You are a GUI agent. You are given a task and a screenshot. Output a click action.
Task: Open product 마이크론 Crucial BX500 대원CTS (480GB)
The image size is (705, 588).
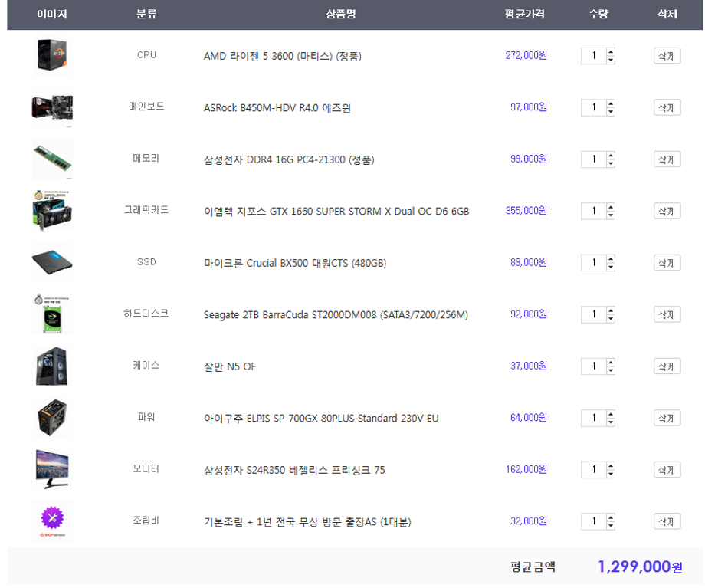tap(295, 263)
